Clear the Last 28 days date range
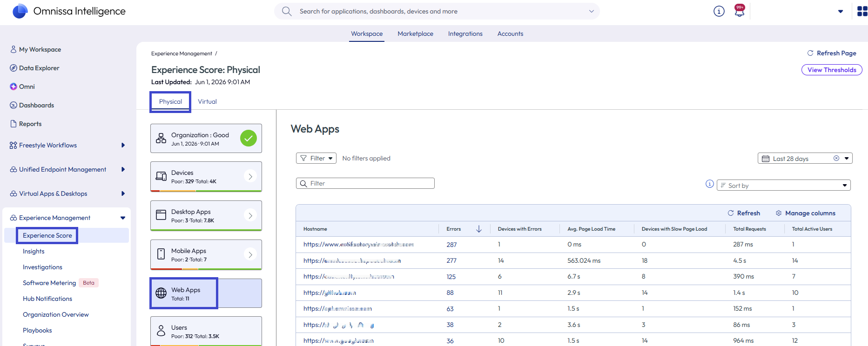This screenshot has width=868, height=346. tap(836, 158)
